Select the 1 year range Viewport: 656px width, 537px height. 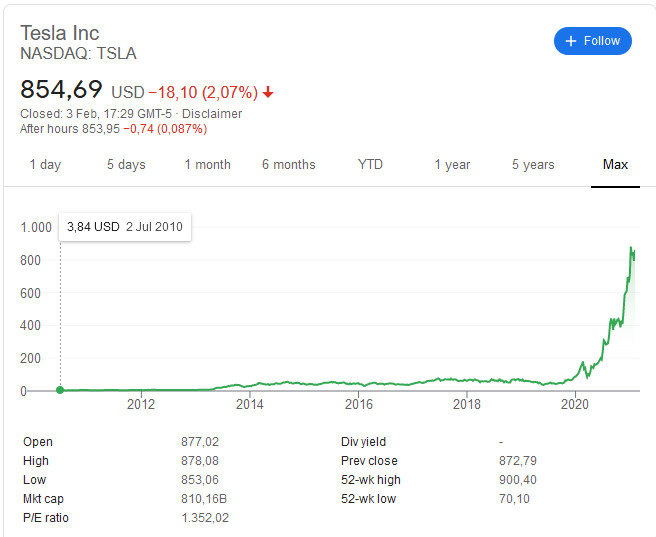click(452, 164)
